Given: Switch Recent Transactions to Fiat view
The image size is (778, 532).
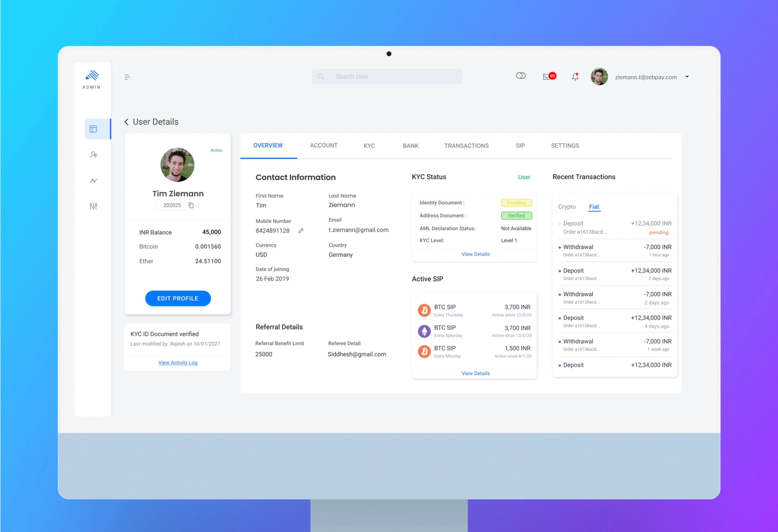Looking at the screenshot, I should 594,206.
